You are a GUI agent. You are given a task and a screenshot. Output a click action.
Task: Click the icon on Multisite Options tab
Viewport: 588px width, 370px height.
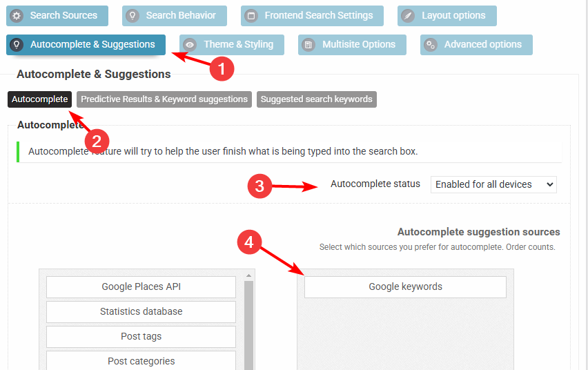[x=309, y=45]
